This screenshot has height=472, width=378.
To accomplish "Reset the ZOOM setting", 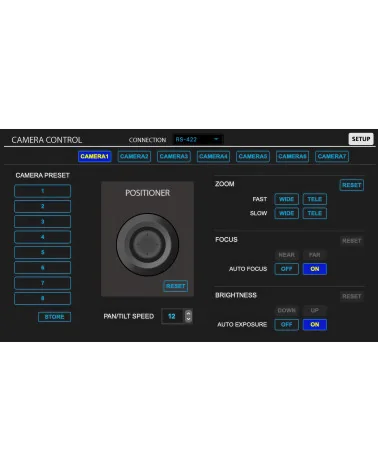I will pyautogui.click(x=352, y=185).
